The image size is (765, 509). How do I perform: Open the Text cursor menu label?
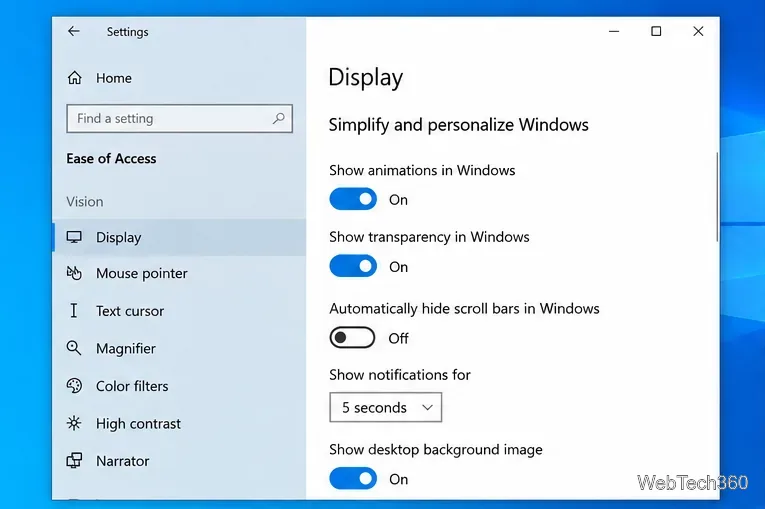130,311
